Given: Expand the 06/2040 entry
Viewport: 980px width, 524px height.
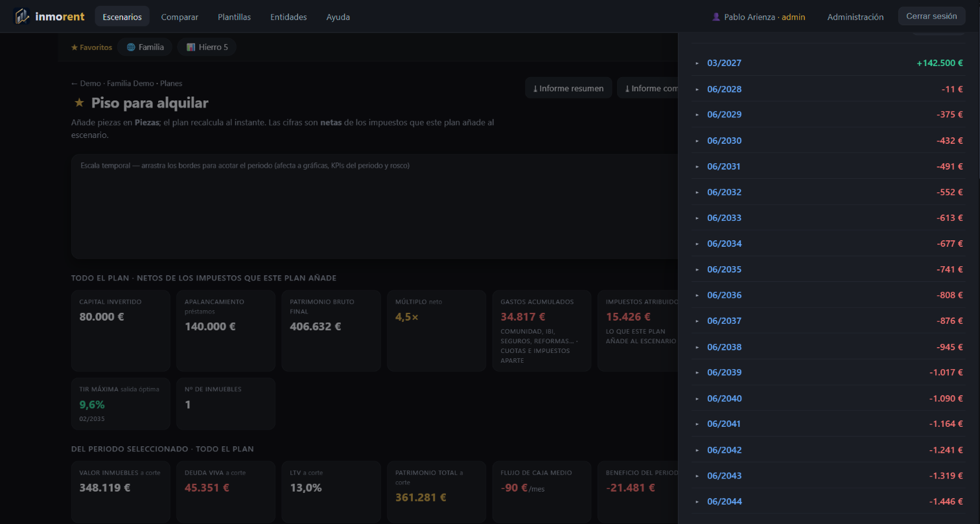Looking at the screenshot, I should [828, 398].
